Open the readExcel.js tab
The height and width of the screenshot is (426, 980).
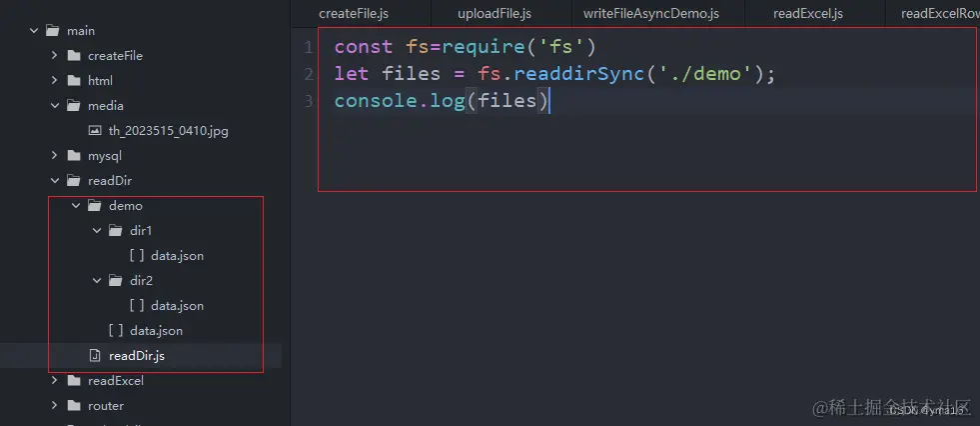tap(808, 14)
